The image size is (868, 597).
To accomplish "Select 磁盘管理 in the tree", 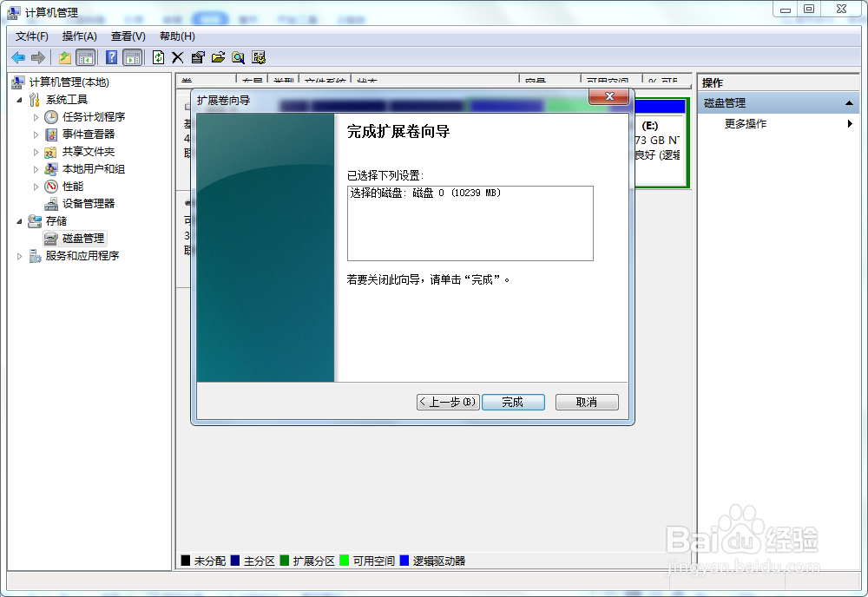I will (x=83, y=239).
